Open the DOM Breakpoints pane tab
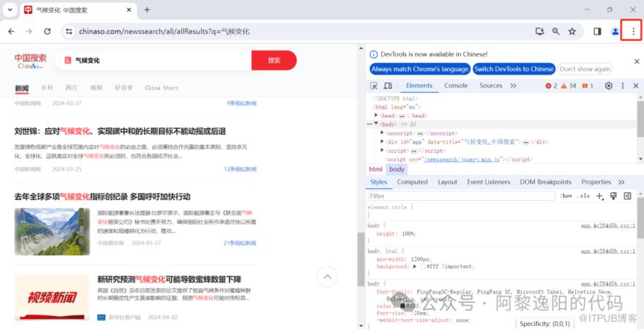This screenshot has height=329, width=644. (546, 182)
